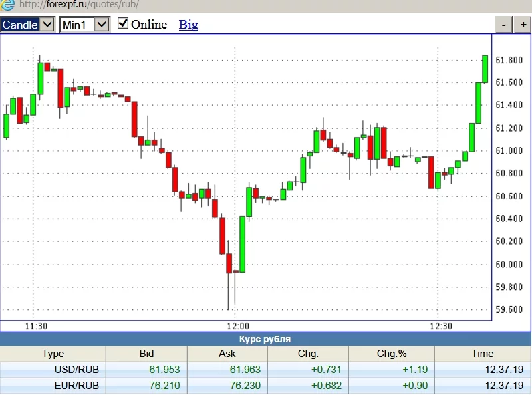Click the 59.600 price axis label

point(509,309)
